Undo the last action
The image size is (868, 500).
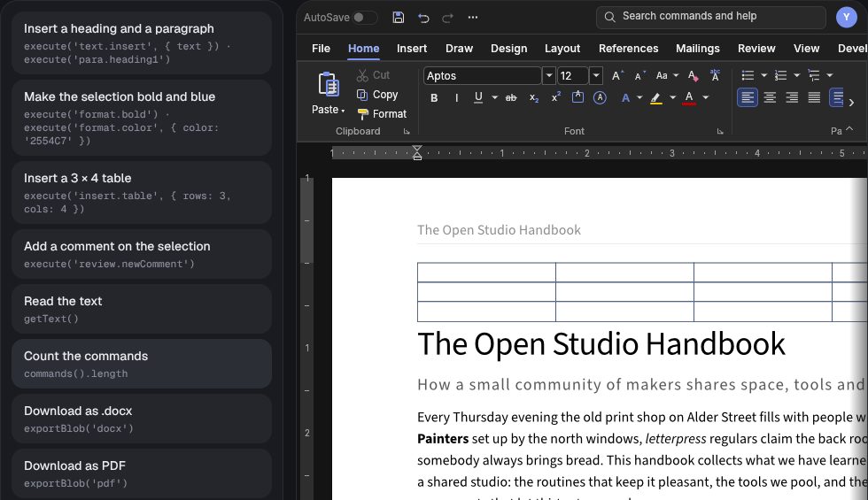(423, 18)
